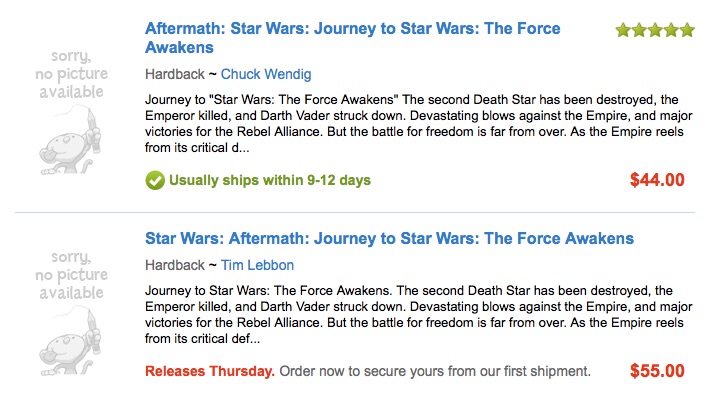Click 'Usually ships within 9-12 days' text
Screen dimensions: 709x399
click(x=270, y=180)
